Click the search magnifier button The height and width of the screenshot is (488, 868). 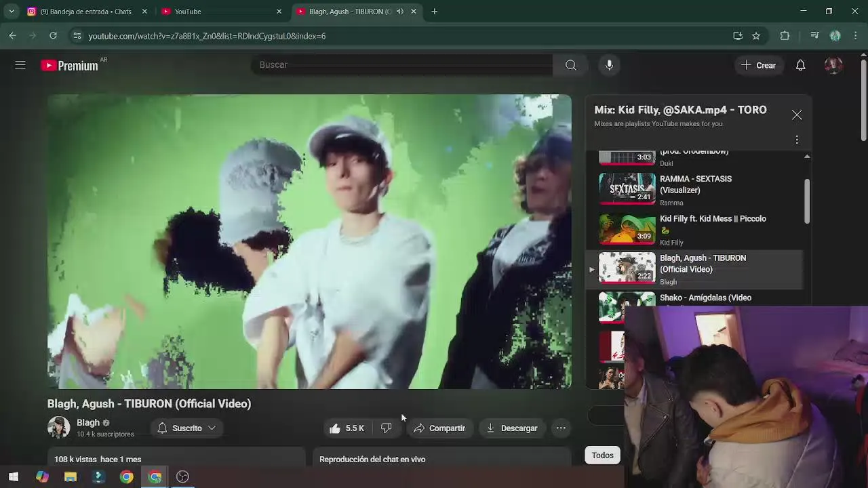571,65
